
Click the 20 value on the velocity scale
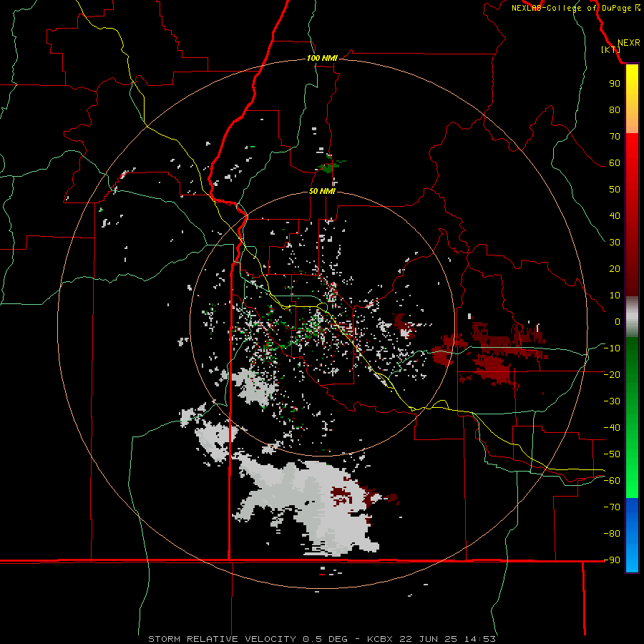pyautogui.click(x=615, y=269)
